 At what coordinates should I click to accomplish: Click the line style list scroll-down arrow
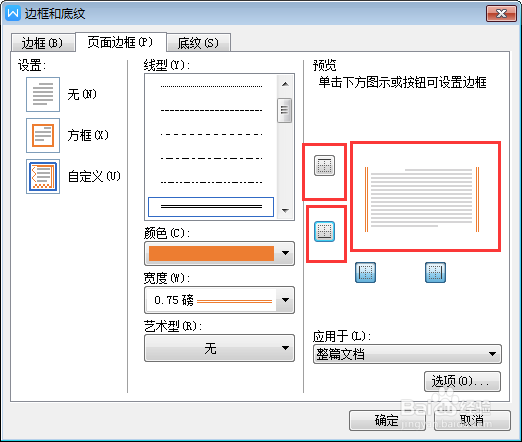(285, 210)
